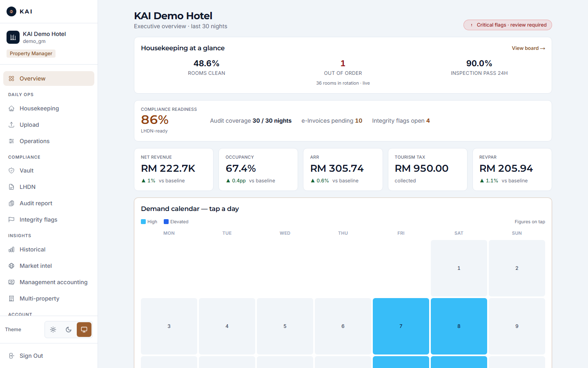The width and height of the screenshot is (588, 368).
Task: Click the Management accounting icon
Action: coord(11,282)
